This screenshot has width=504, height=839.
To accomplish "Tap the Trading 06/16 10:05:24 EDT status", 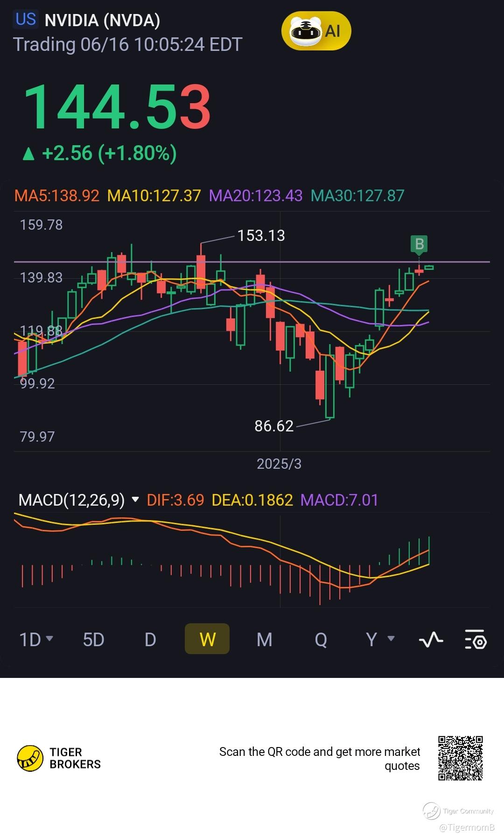I will 128,45.
